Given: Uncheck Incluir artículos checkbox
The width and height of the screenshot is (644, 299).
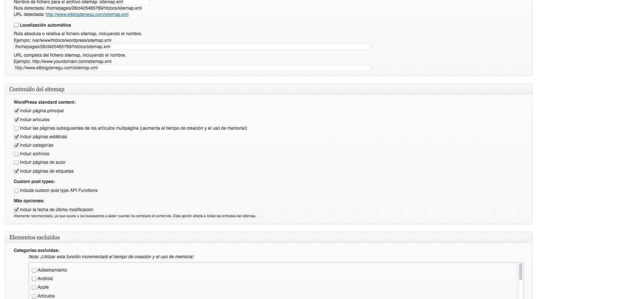Looking at the screenshot, I should [x=16, y=120].
